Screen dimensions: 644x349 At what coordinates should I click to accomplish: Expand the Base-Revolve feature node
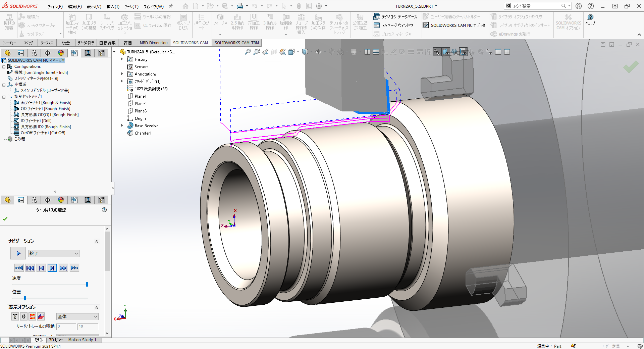[122, 126]
